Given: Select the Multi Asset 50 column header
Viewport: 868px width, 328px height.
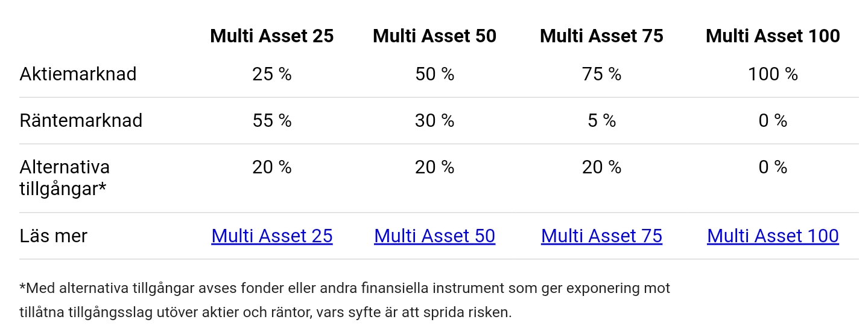Looking at the screenshot, I should point(434,36).
